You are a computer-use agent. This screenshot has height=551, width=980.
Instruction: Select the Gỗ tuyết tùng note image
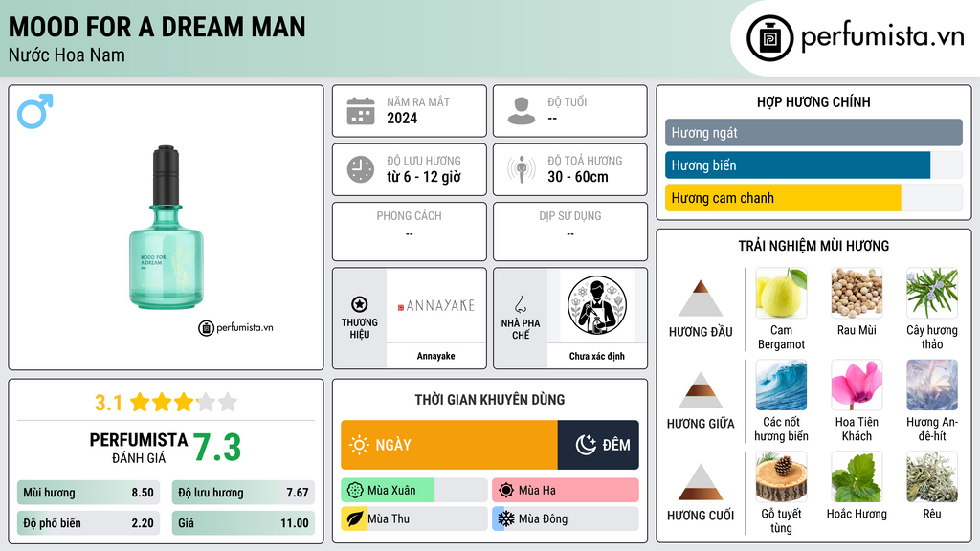pos(781,476)
